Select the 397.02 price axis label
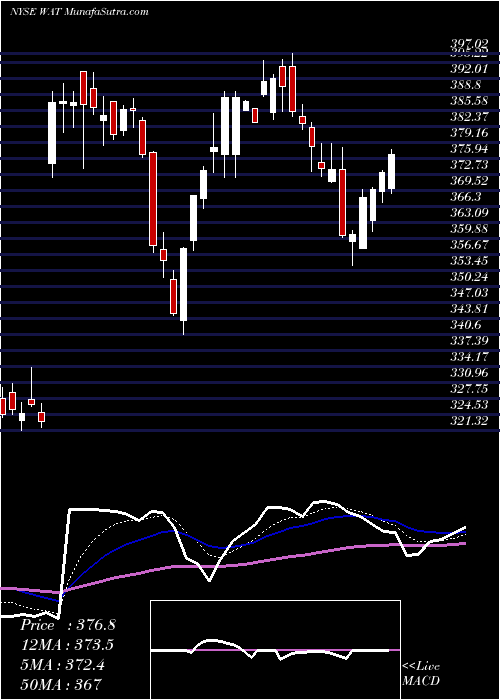 pyautogui.click(x=467, y=44)
